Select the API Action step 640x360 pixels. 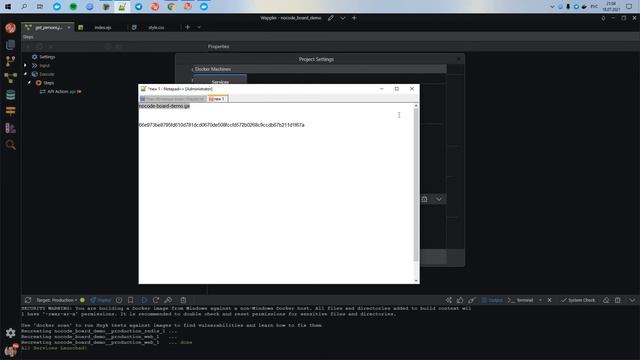[x=60, y=91]
